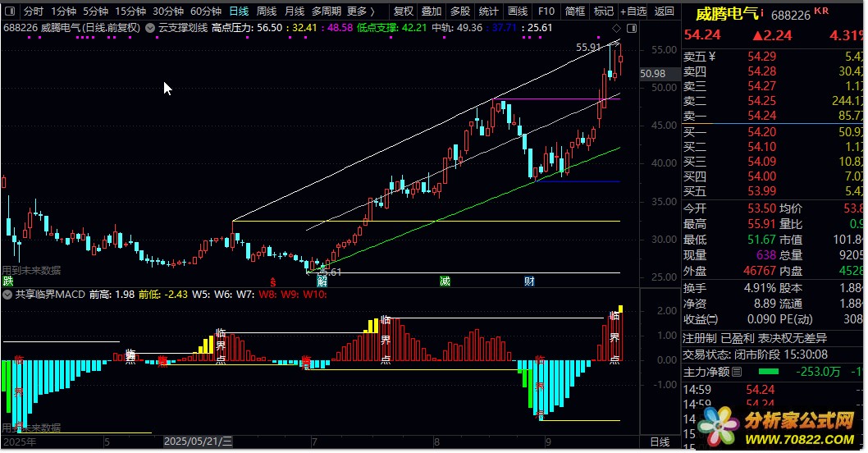Image resolution: width=868 pixels, height=453 pixels.
Task: Click 14:59 trade row price 54.24
Action: pyautogui.click(x=761, y=390)
